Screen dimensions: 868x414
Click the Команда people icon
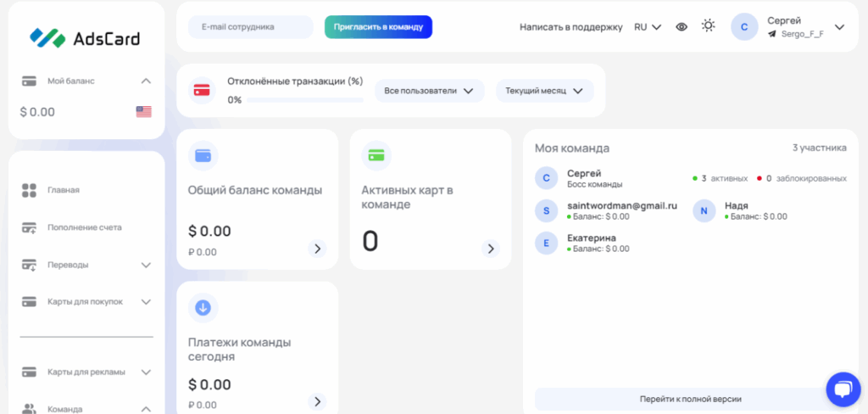29,409
